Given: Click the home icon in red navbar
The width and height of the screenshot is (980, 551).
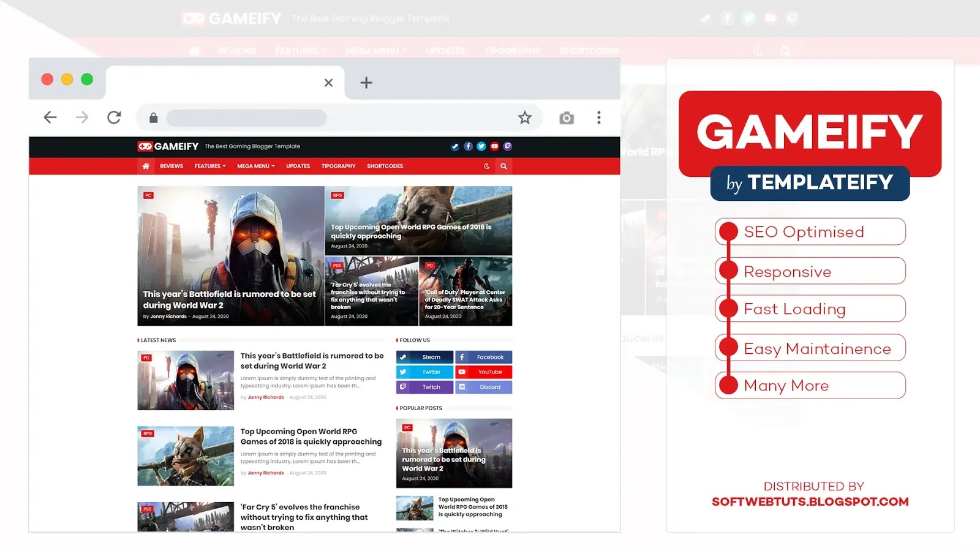Looking at the screenshot, I should pyautogui.click(x=146, y=166).
